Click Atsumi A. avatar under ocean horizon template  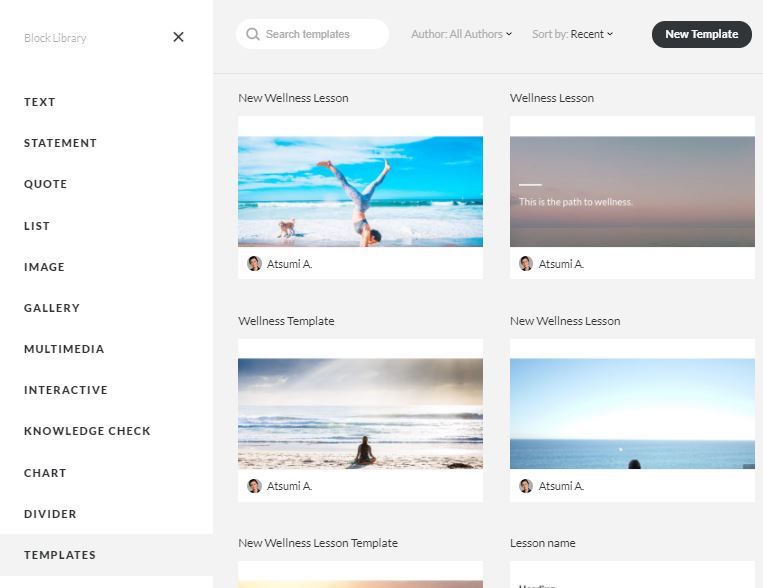point(526,485)
